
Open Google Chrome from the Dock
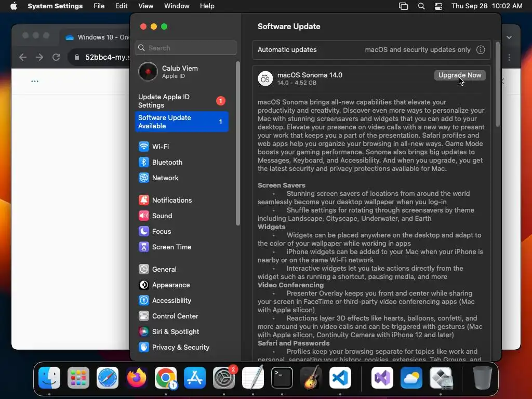(x=166, y=378)
